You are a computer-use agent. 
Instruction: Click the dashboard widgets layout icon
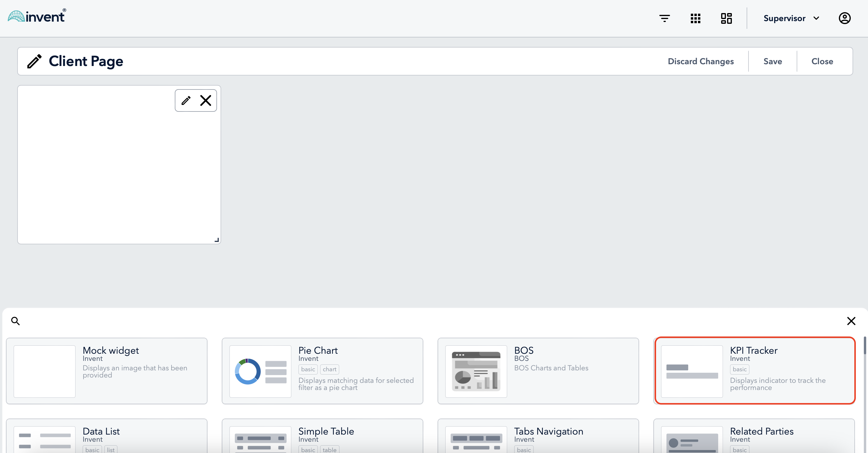[x=727, y=18]
